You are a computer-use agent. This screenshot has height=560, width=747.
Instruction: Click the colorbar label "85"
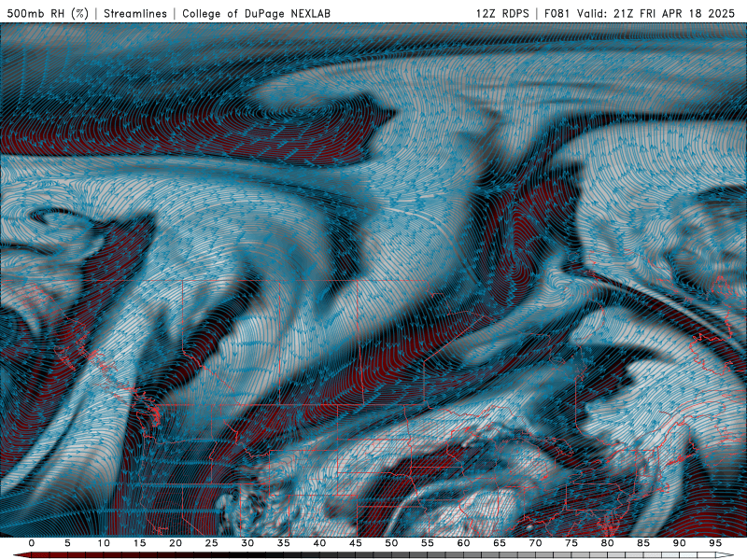click(x=643, y=543)
